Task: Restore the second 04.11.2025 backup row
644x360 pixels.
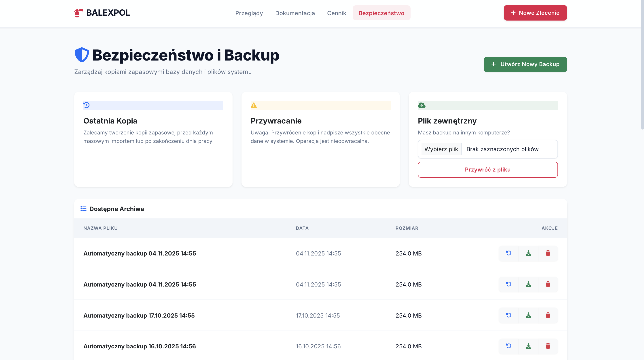Action: 508,284
